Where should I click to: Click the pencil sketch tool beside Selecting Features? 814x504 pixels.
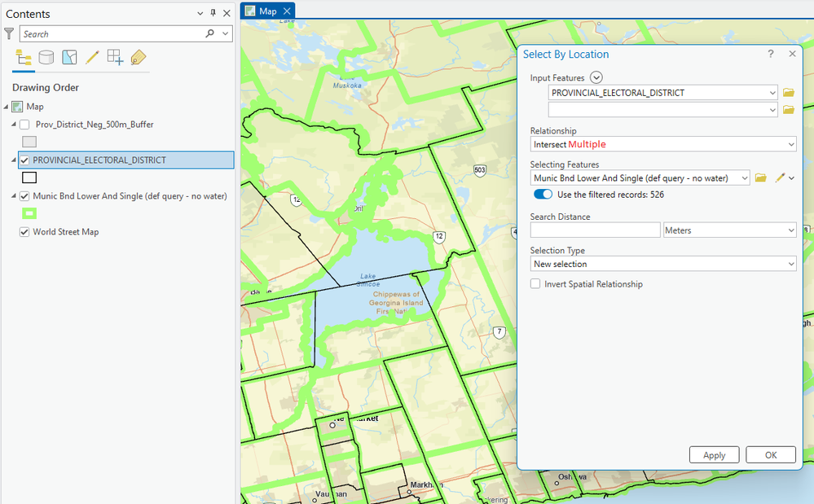click(780, 177)
